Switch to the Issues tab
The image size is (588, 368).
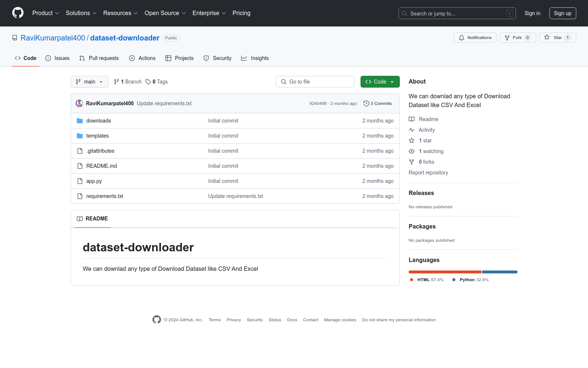57,58
